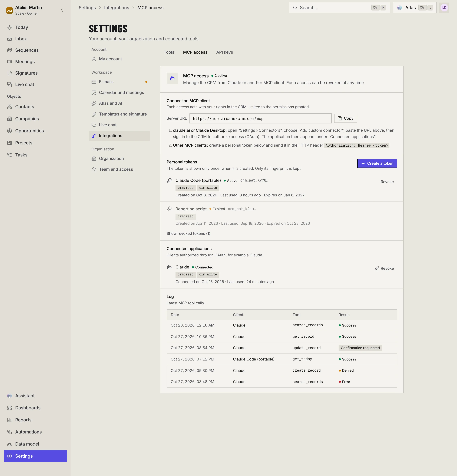Click the Data model shapes icon
This screenshot has height=476, width=457.
pyautogui.click(x=10, y=444)
